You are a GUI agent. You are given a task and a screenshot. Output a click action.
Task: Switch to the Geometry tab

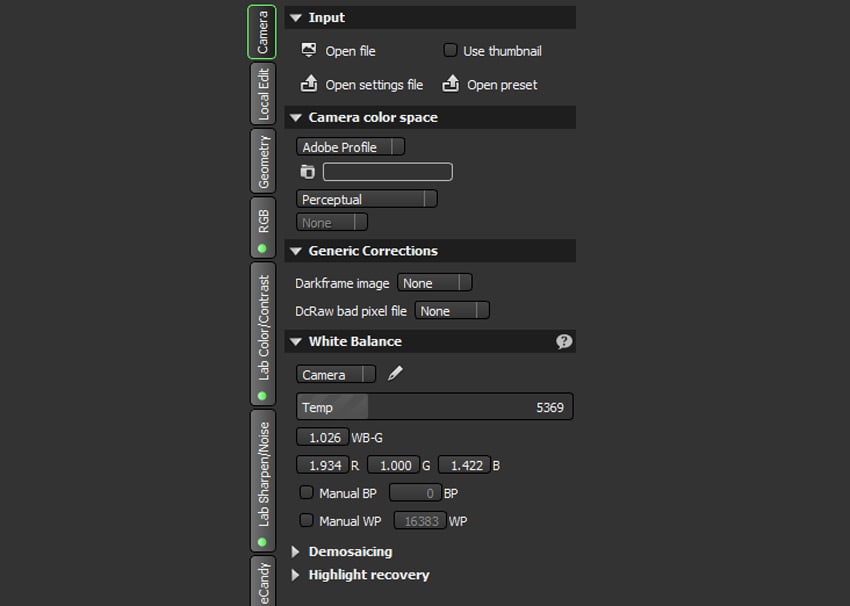tap(263, 160)
